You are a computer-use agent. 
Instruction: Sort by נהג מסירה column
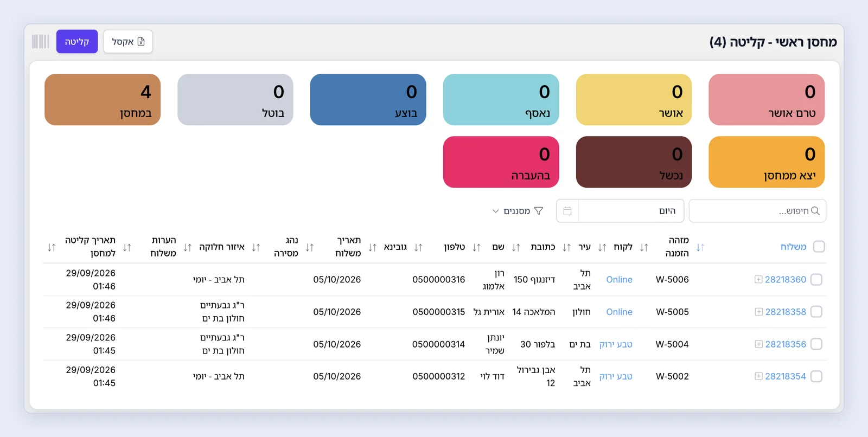point(256,247)
